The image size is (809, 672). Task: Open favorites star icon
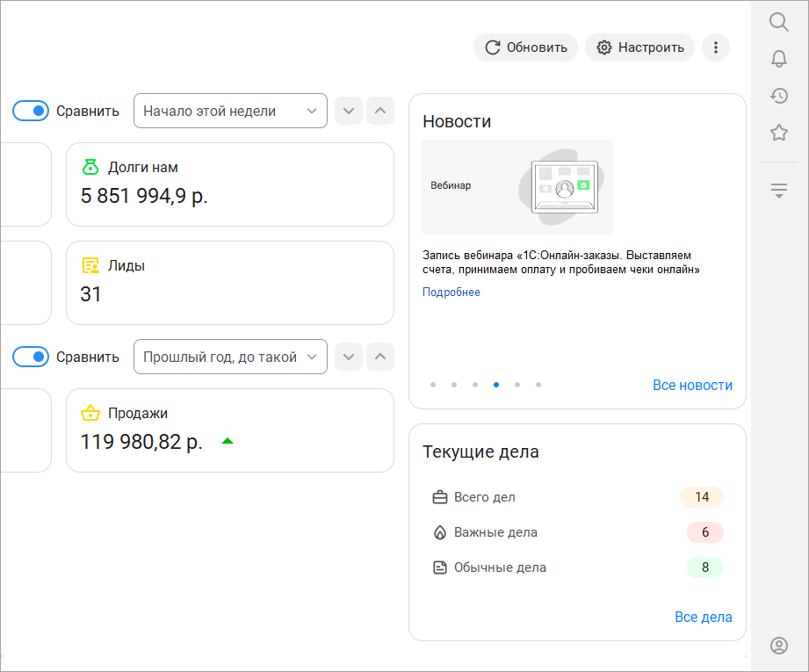[778, 133]
